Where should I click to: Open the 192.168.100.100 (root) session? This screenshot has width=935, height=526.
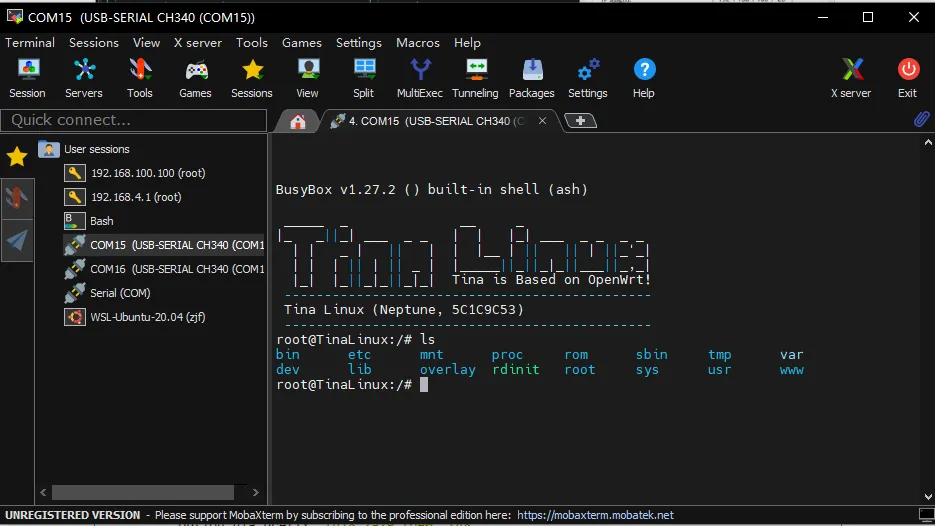(147, 173)
